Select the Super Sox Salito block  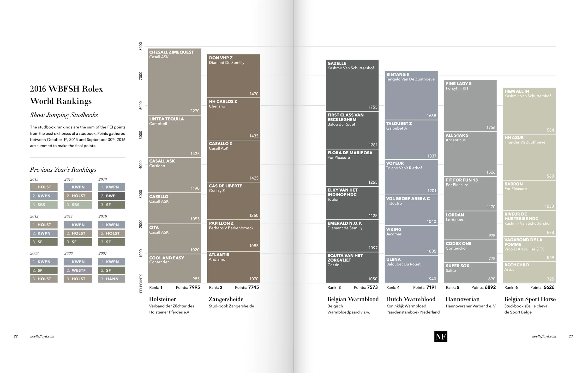pyautogui.click(x=470, y=273)
